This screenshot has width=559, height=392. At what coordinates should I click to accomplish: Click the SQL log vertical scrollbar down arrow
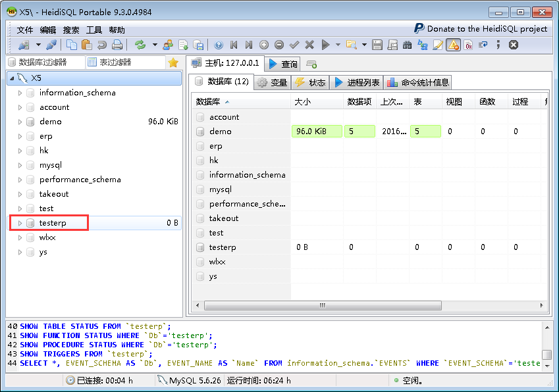547,366
